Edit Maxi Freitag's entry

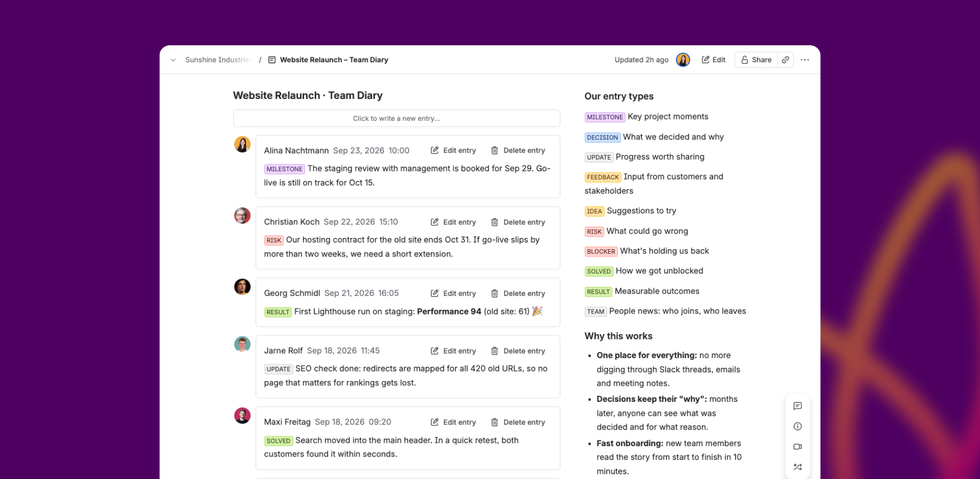point(453,422)
